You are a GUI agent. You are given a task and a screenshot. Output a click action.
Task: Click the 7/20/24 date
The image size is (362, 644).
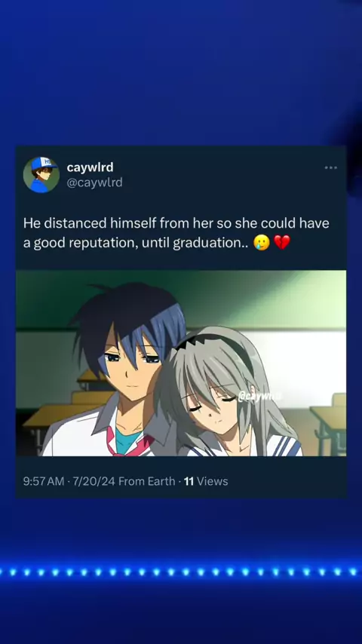94,481
